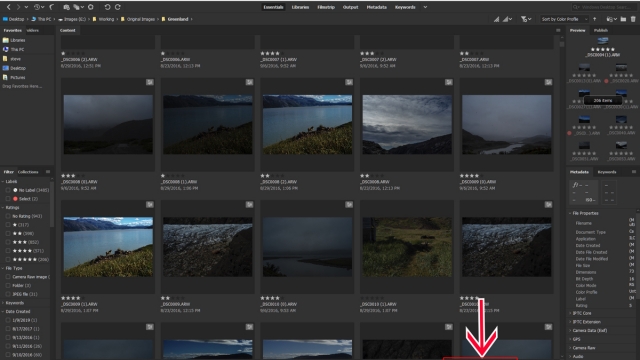Select the _DSC0008.ARW cloudy sky thumbnail

point(407,124)
